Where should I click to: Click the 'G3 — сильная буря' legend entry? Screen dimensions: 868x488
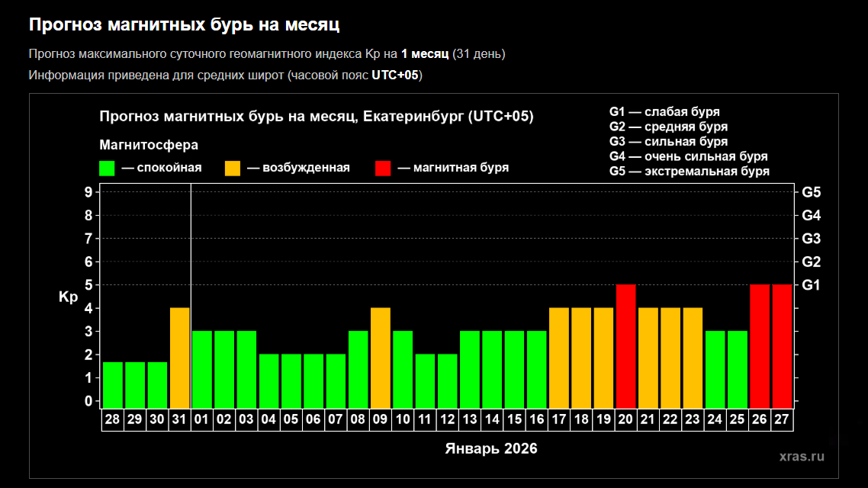pos(668,142)
